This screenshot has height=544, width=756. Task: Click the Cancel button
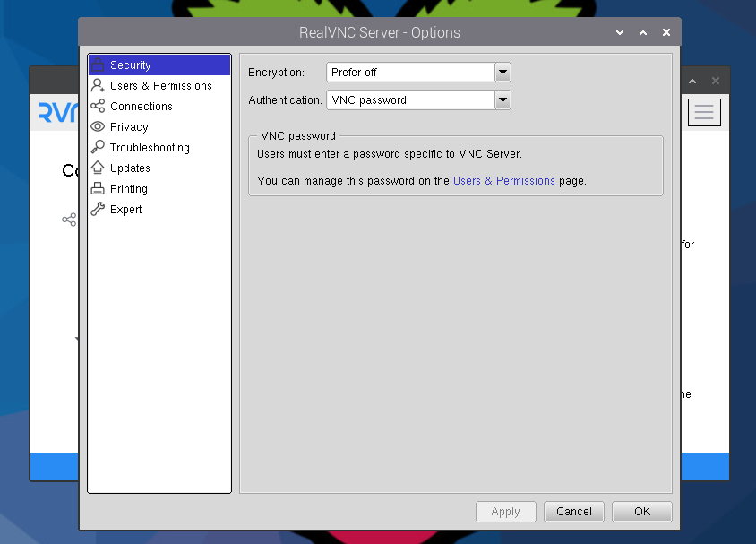pos(574,511)
